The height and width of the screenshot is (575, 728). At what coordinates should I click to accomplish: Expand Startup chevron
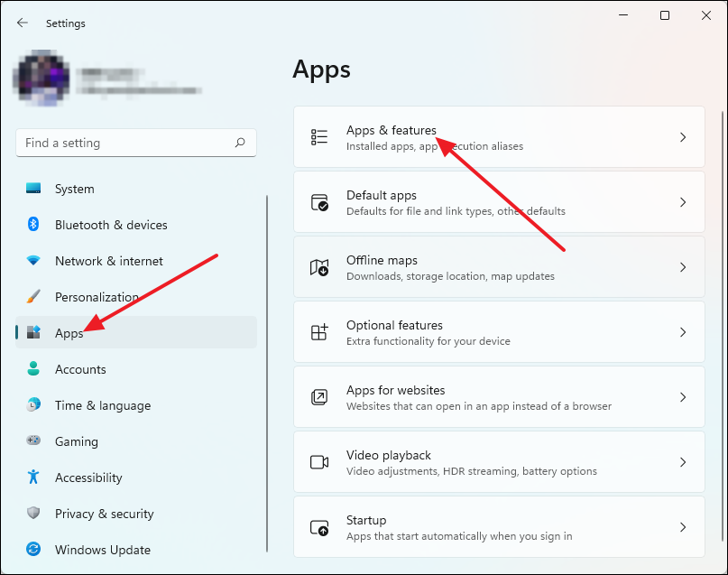683,527
